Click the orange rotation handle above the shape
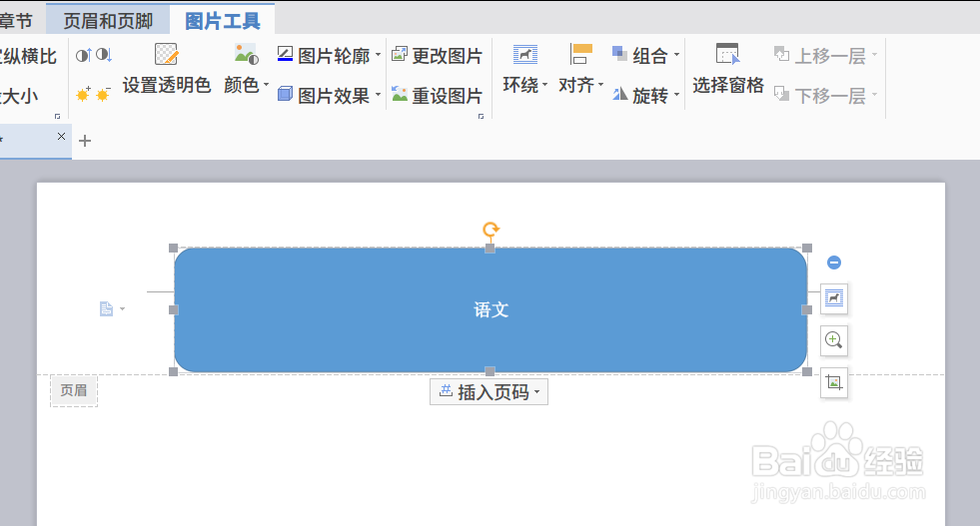 point(490,230)
